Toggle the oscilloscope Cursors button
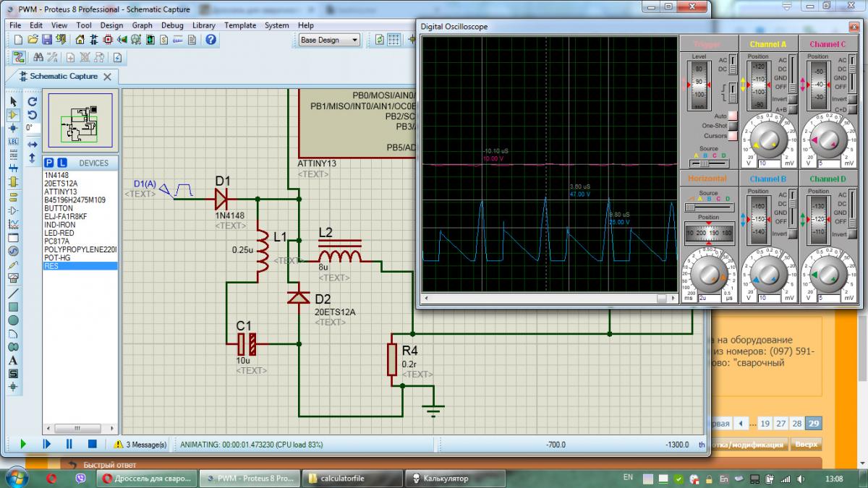Viewport: 868px width, 488px height. point(732,135)
